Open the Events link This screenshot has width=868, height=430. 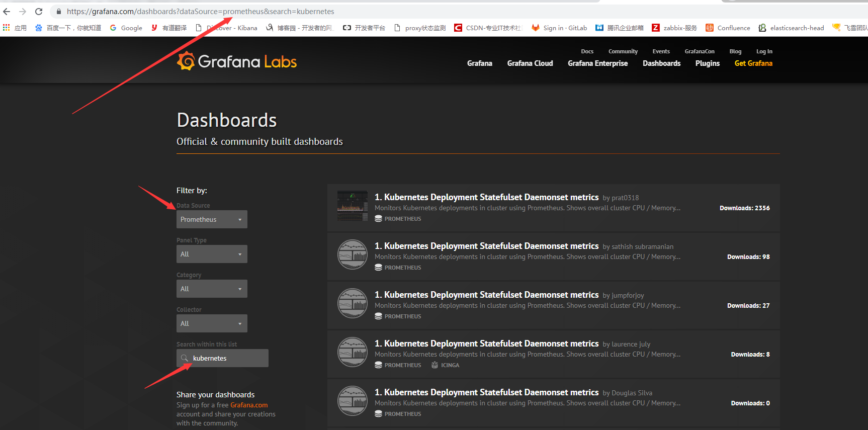click(661, 51)
